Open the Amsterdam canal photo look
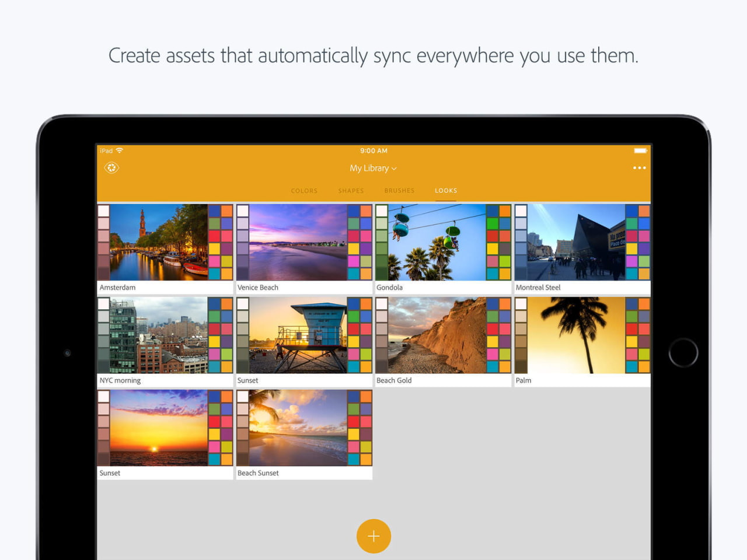 click(159, 242)
